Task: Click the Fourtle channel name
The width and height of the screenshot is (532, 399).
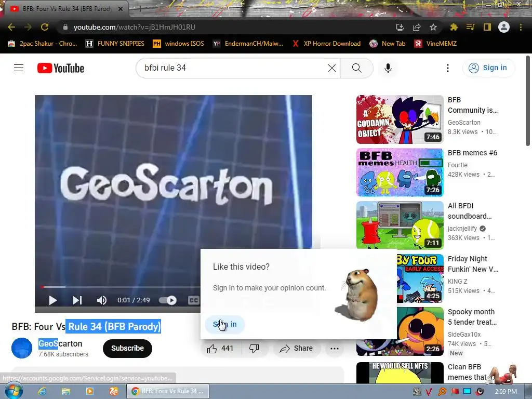Action: point(457,165)
